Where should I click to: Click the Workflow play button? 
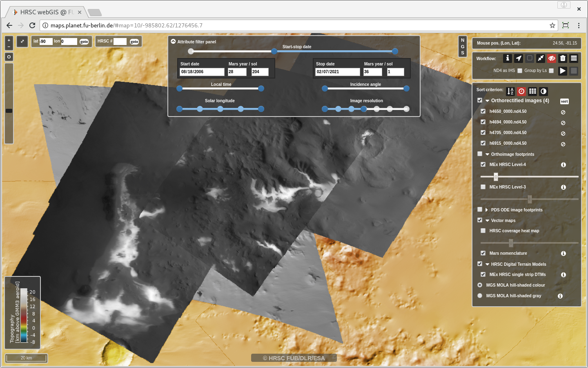[x=563, y=71]
